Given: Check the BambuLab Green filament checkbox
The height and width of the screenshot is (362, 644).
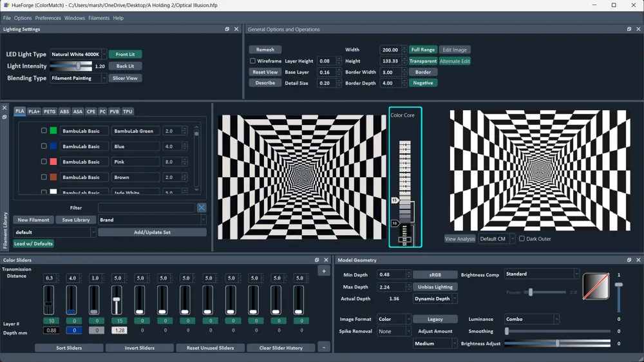Looking at the screenshot, I should click(x=44, y=131).
